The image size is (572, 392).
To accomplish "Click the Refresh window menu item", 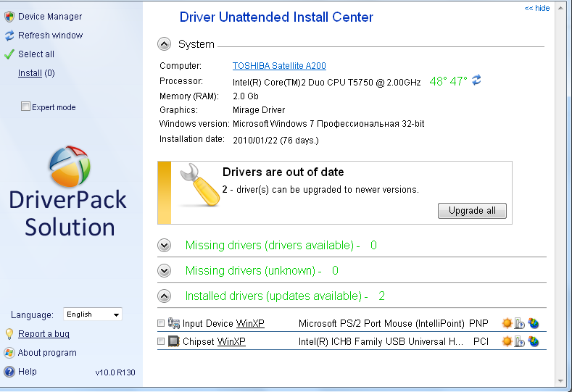I will (50, 36).
